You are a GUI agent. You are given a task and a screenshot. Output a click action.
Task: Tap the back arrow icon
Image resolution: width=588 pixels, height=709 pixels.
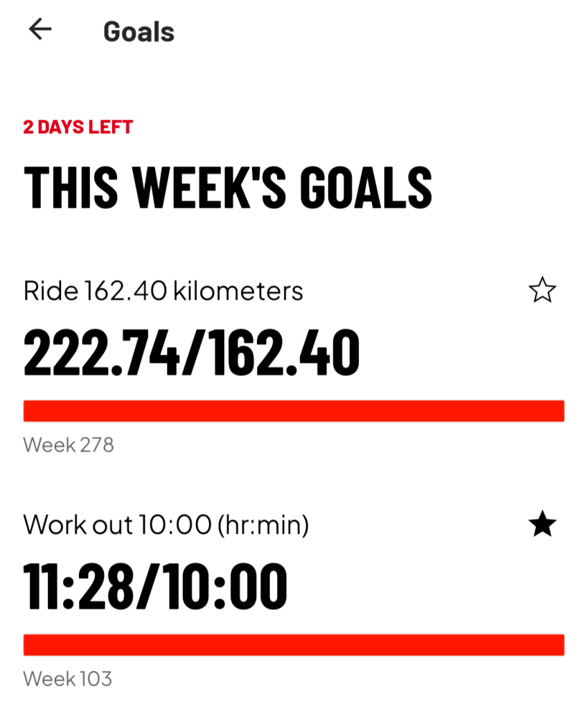(x=40, y=29)
